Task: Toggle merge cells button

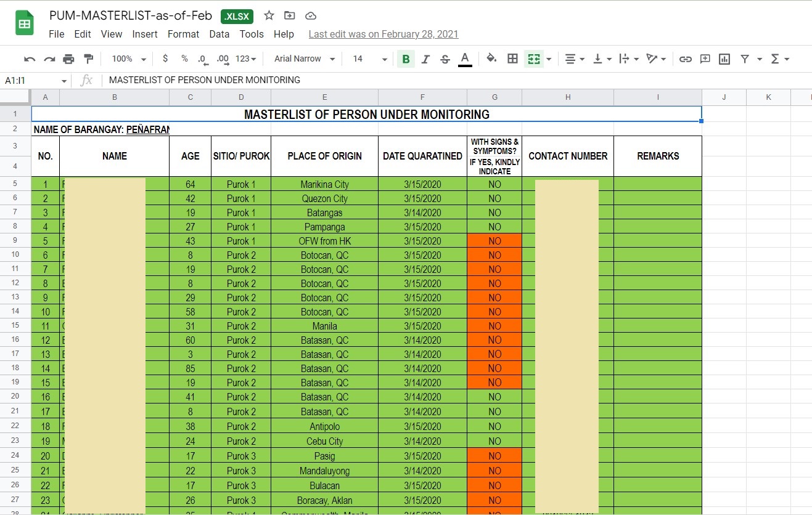Action: click(x=534, y=59)
